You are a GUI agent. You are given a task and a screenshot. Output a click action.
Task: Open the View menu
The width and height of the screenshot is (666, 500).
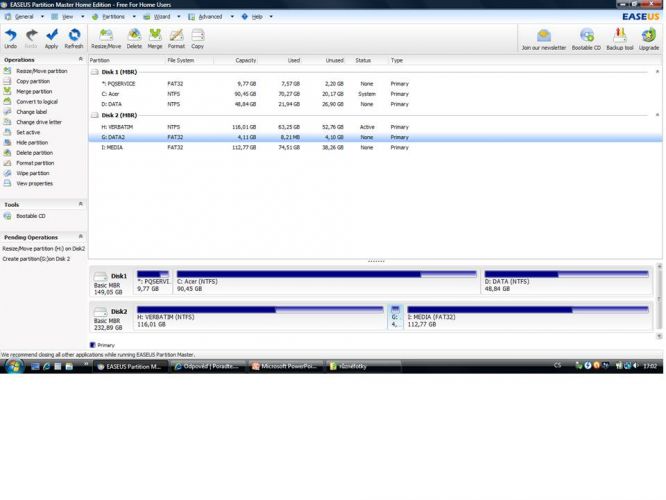point(67,17)
